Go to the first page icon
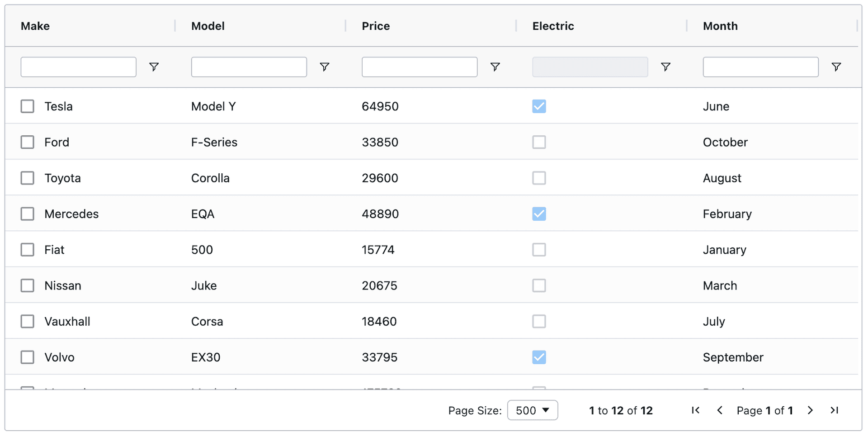868x437 pixels. pos(696,410)
